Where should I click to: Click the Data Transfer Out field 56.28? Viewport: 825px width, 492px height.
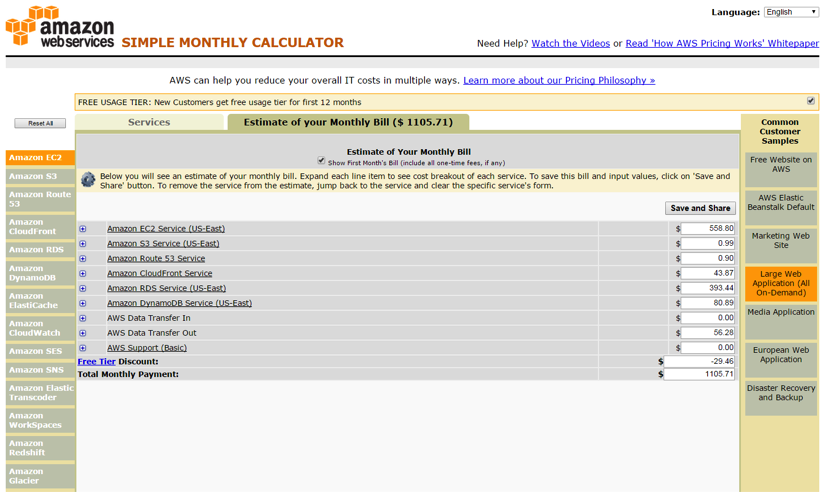pyautogui.click(x=708, y=333)
